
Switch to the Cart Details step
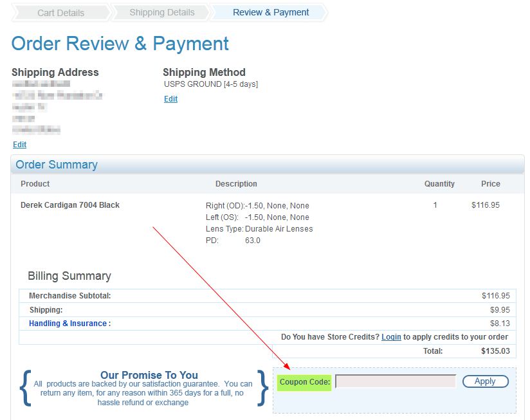59,12
